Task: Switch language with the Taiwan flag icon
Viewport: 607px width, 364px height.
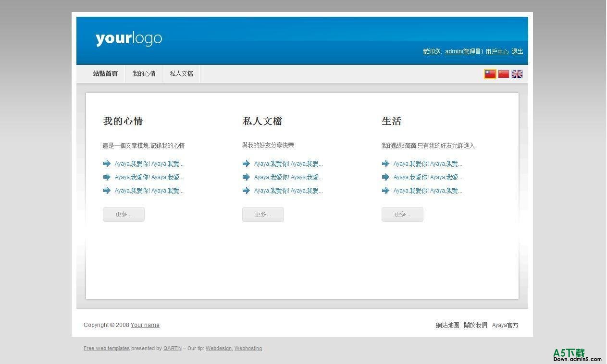Action: pos(490,74)
